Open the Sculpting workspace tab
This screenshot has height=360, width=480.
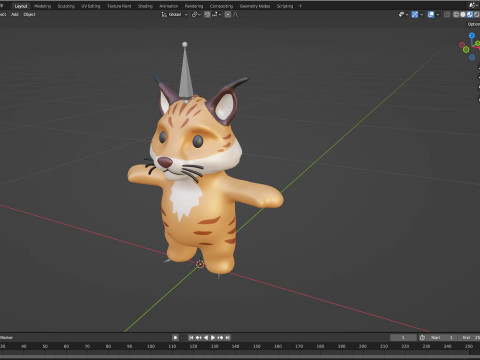point(66,6)
